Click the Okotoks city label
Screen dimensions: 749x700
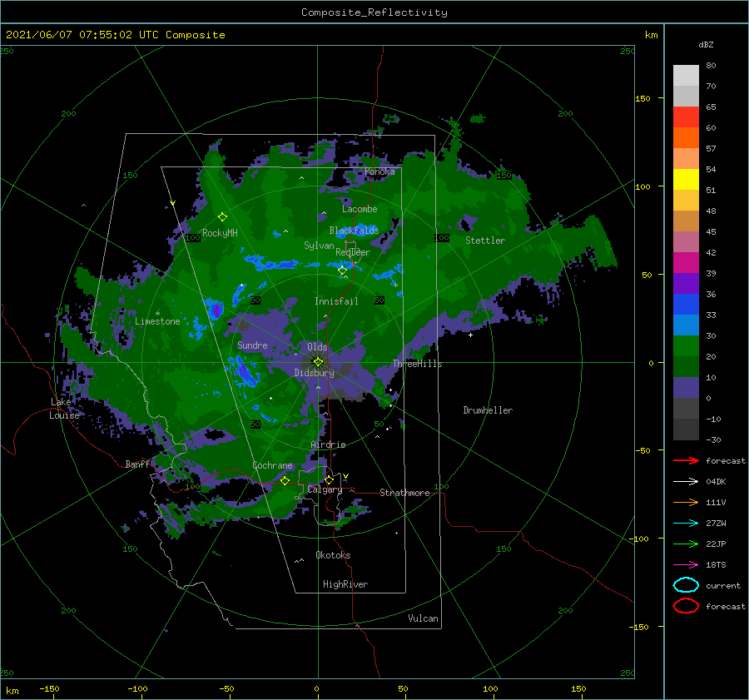pos(333,555)
